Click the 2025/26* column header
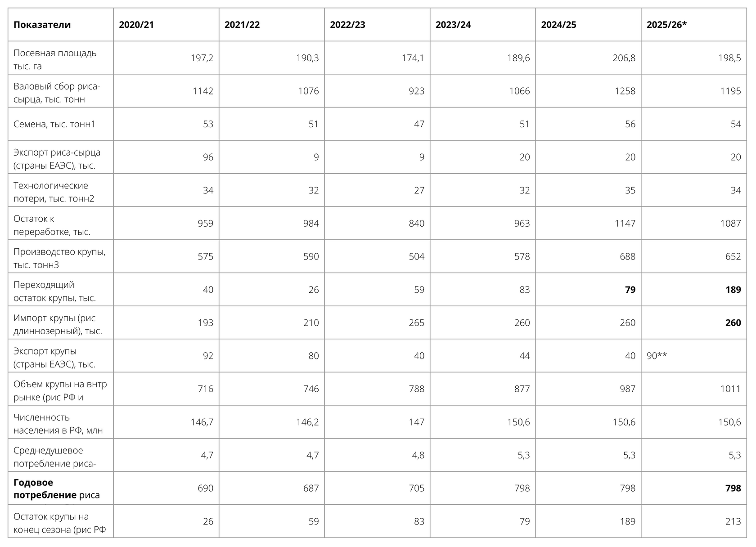Screen dimensions: 756x547 pos(666,25)
